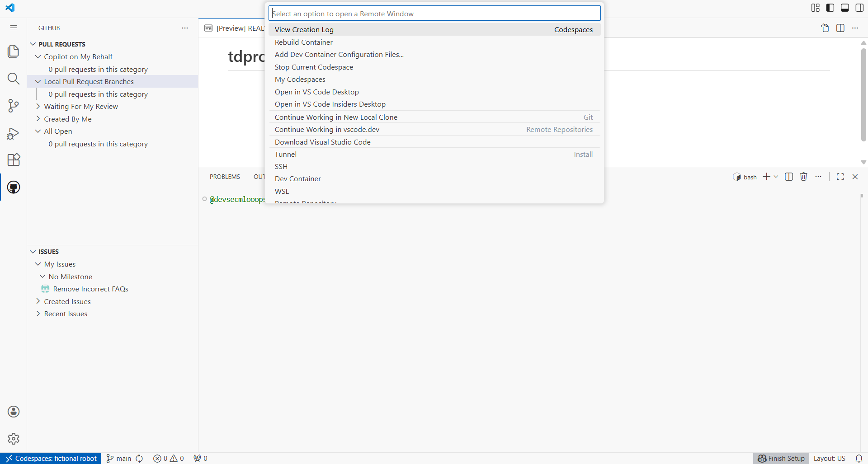Open the Extensions view
Viewport: 868px width, 464px height.
(14, 159)
